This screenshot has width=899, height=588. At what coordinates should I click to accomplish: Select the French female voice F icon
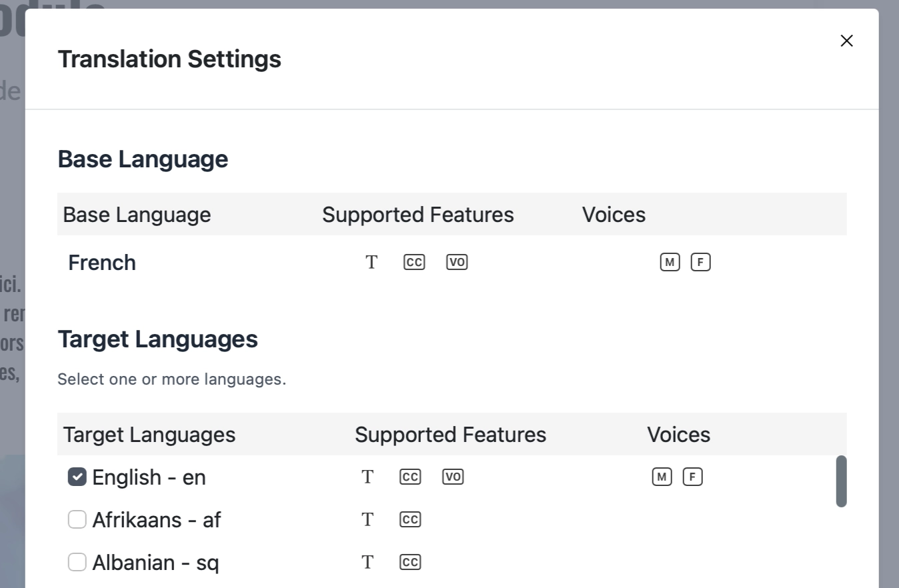[x=700, y=262]
